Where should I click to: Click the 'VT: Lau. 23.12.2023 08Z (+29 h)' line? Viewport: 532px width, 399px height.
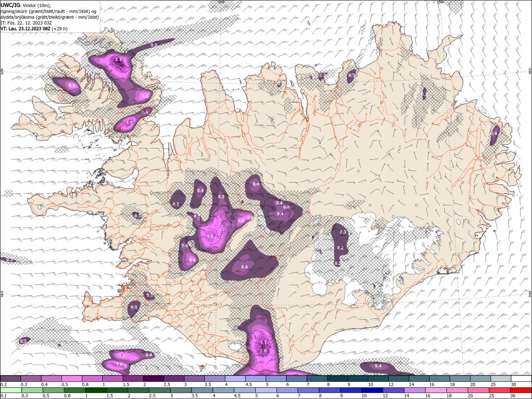click(34, 29)
